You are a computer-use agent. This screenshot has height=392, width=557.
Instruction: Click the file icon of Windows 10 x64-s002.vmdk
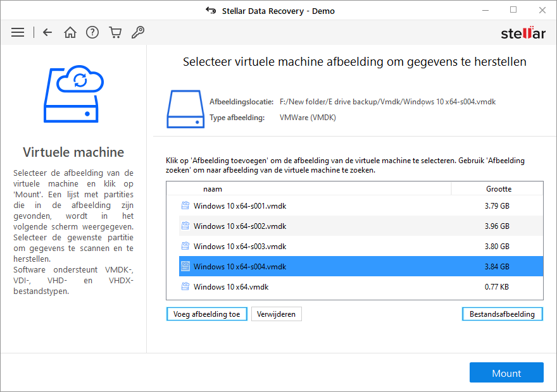point(185,226)
